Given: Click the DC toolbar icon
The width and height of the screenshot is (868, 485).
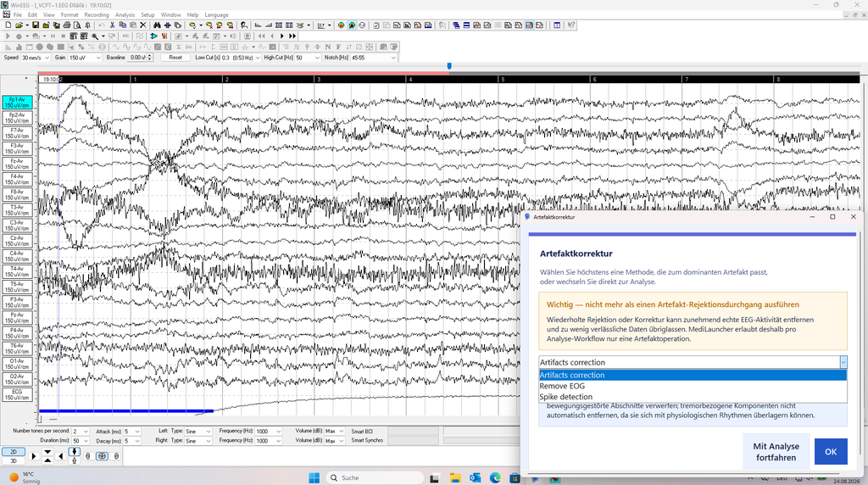Looking at the screenshot, I should (125, 36).
